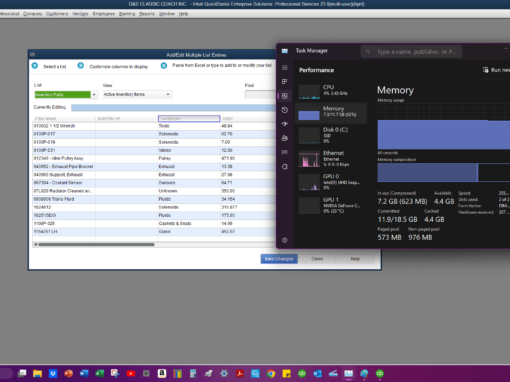Open the Processes page in Task Manager
The image size is (510, 382).
click(285, 82)
